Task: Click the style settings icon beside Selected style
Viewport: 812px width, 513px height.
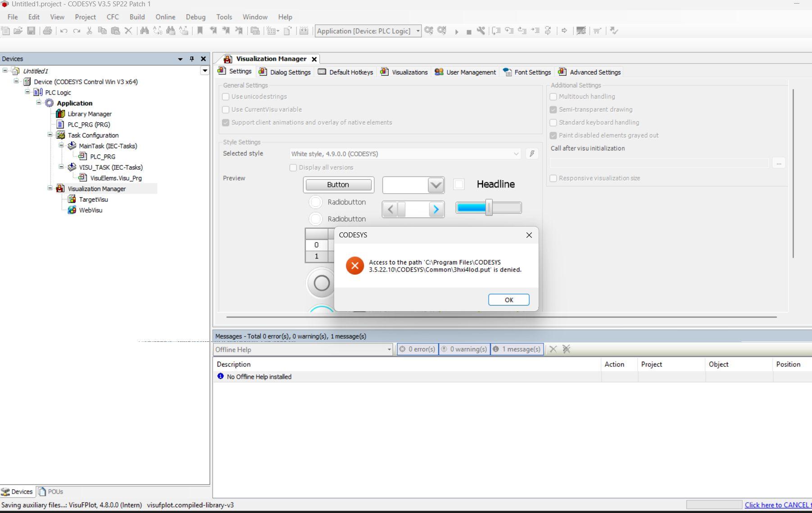Action: 532,154
